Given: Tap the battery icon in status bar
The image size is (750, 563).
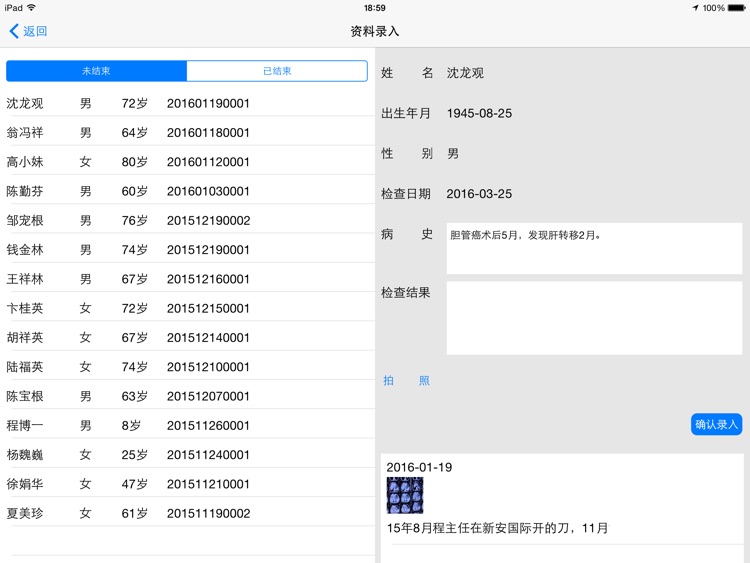Looking at the screenshot, I should point(735,8).
